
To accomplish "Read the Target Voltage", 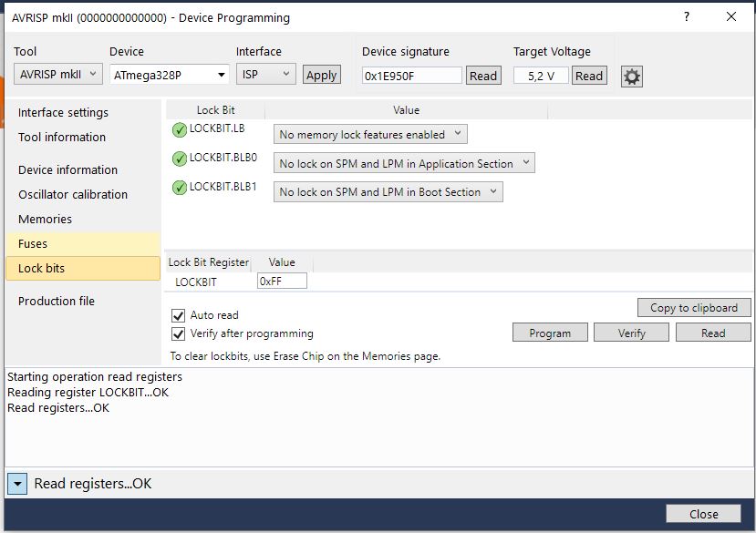I will point(589,76).
